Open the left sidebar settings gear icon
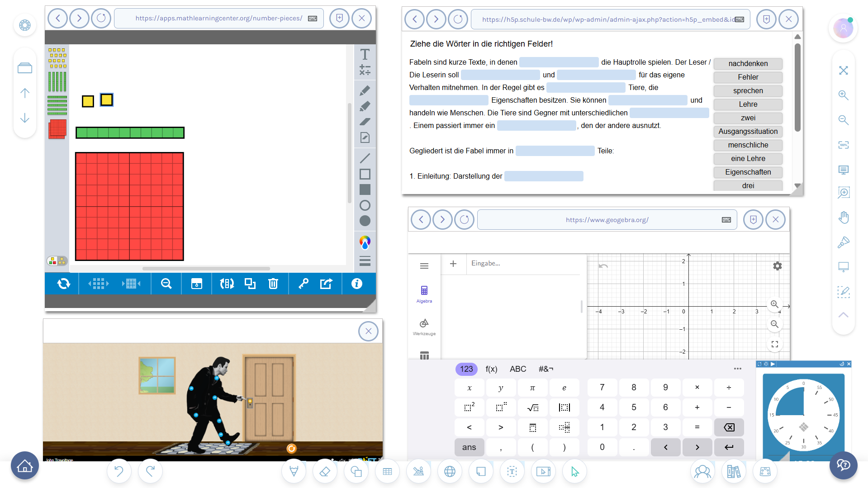 (25, 25)
